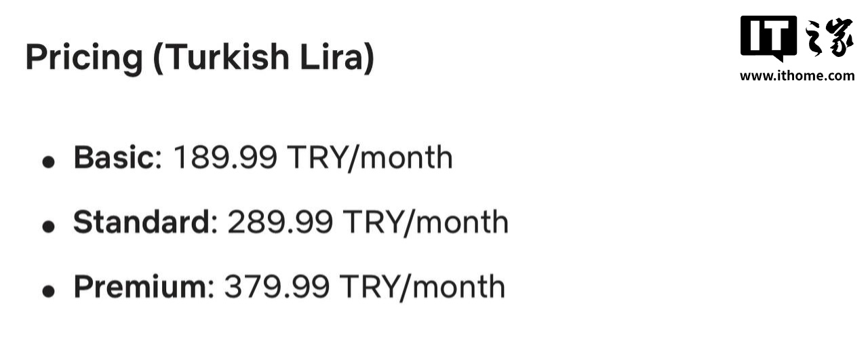The image size is (868, 354).
Task: Click TRY/month in the Basic row
Action: coord(370,157)
